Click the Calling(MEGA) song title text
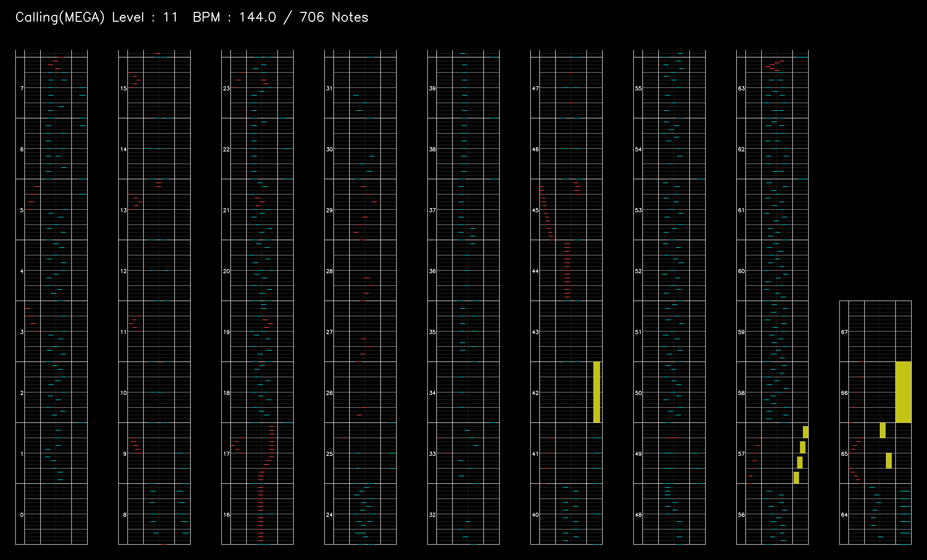Image resolution: width=927 pixels, height=560 pixels. pyautogui.click(x=60, y=17)
